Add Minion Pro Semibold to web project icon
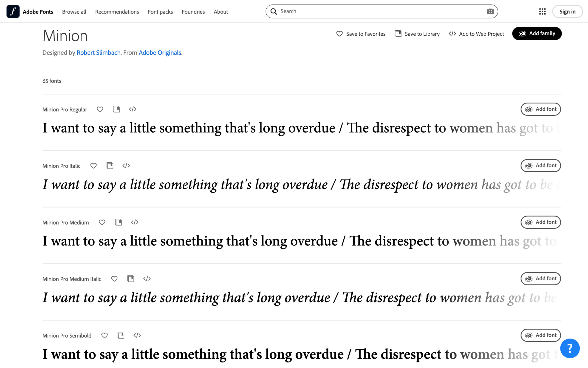Viewport: 588px width, 368px height. click(137, 335)
